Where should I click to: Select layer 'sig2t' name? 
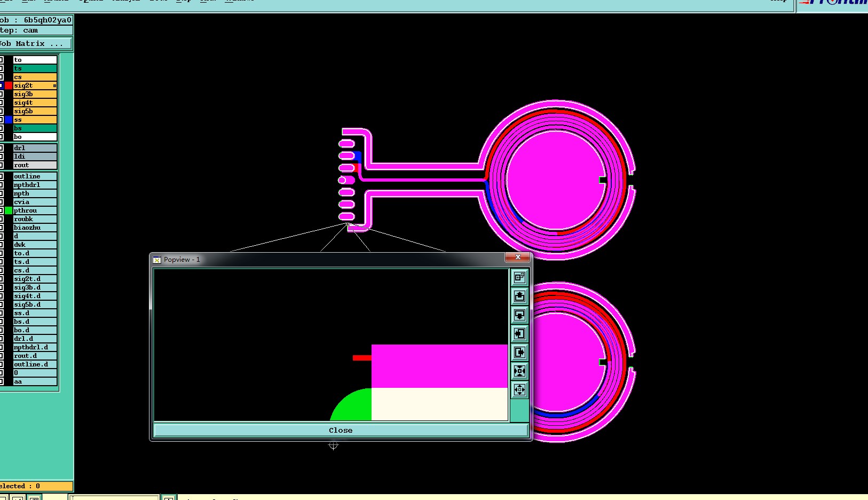[35, 85]
